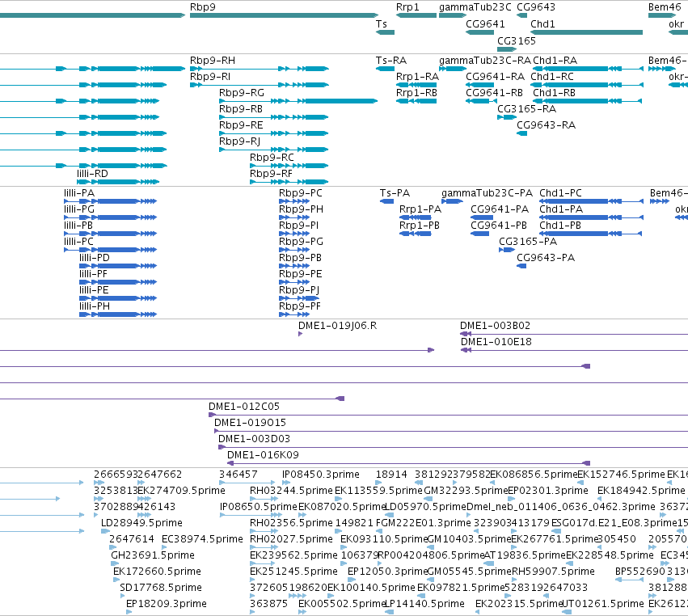The image size is (688, 616).
Task: Select transcript CG9641-RA
Action: point(480,85)
